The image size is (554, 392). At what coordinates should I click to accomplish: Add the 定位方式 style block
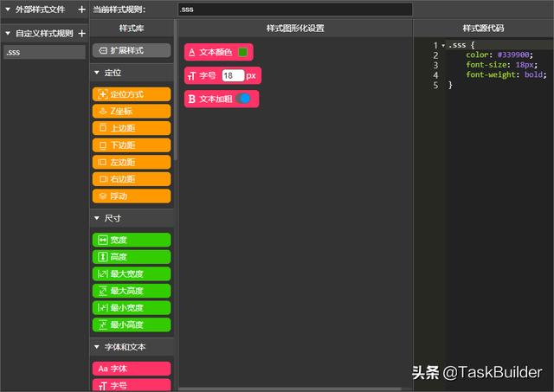coord(132,94)
